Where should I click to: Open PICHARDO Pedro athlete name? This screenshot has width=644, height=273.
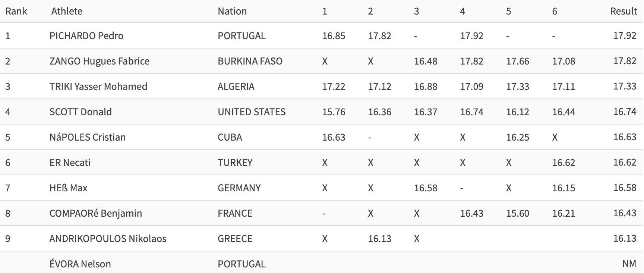[86, 36]
